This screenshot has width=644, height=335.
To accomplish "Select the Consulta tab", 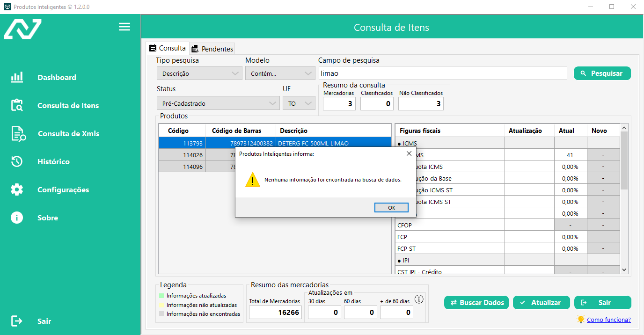I will coord(167,48).
